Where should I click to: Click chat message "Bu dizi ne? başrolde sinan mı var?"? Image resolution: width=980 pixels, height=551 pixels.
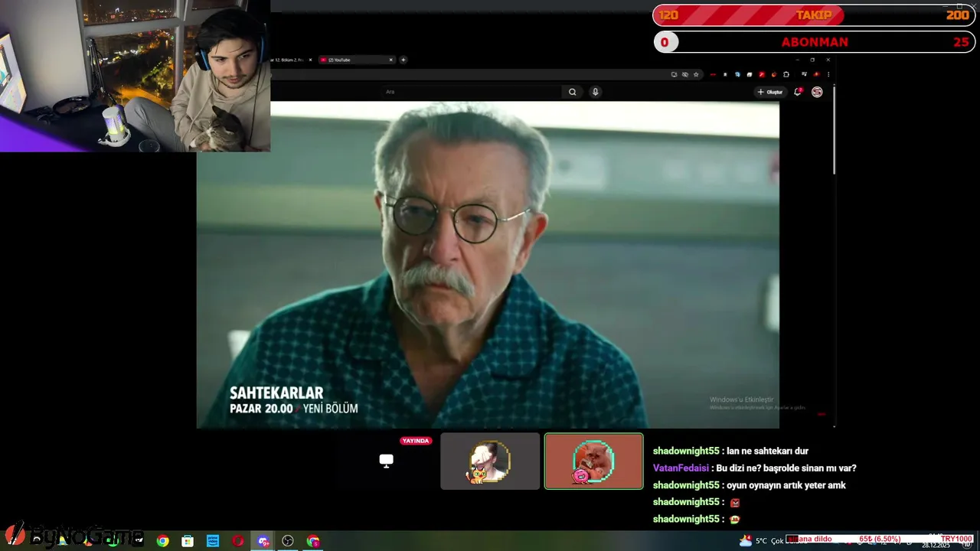[786, 468]
